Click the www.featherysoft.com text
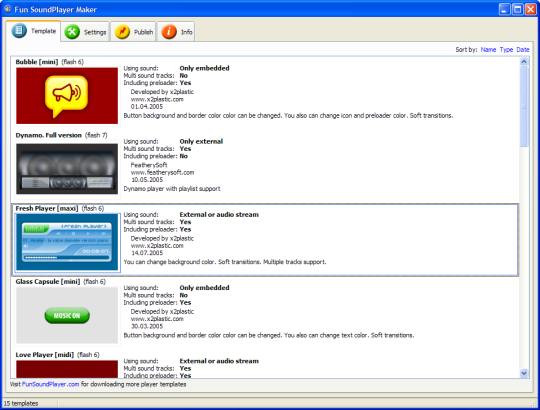The image size is (540, 410). [x=162, y=172]
